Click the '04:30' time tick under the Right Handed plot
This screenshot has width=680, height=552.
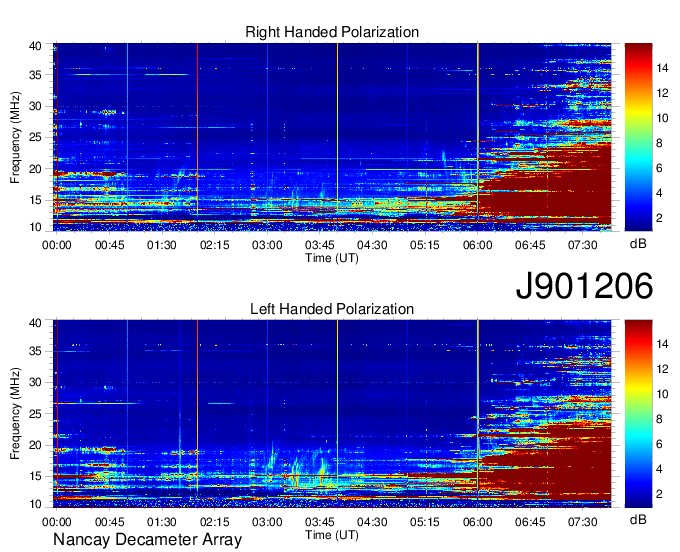click(x=372, y=245)
